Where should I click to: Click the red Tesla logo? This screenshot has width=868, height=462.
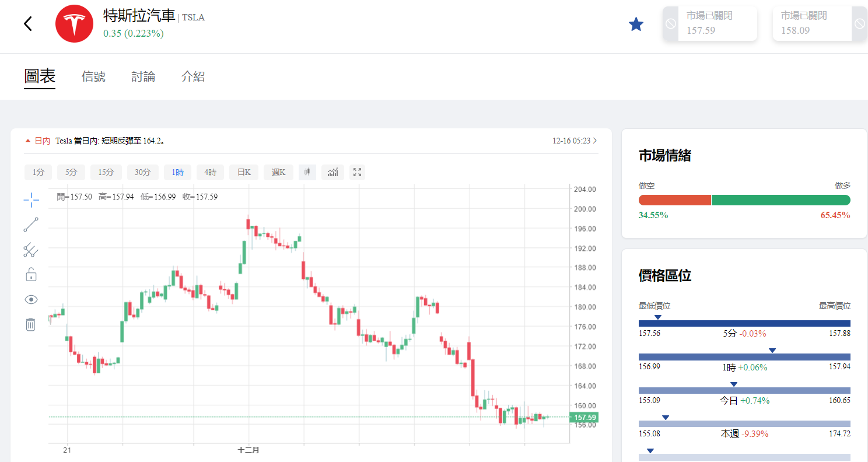coord(74,23)
